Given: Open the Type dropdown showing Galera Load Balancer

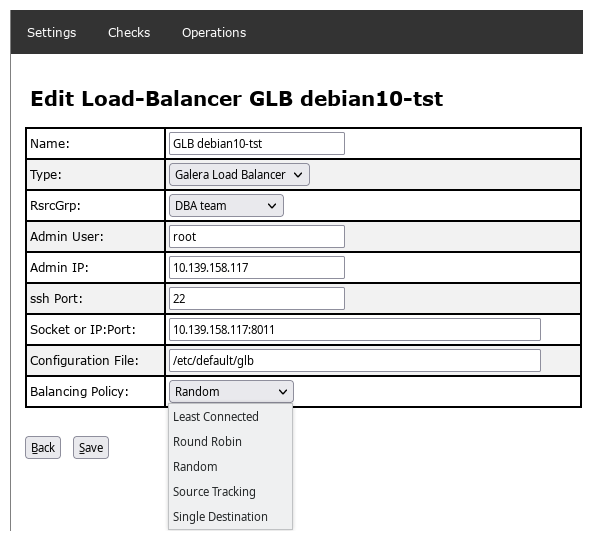Looking at the screenshot, I should coord(239,175).
